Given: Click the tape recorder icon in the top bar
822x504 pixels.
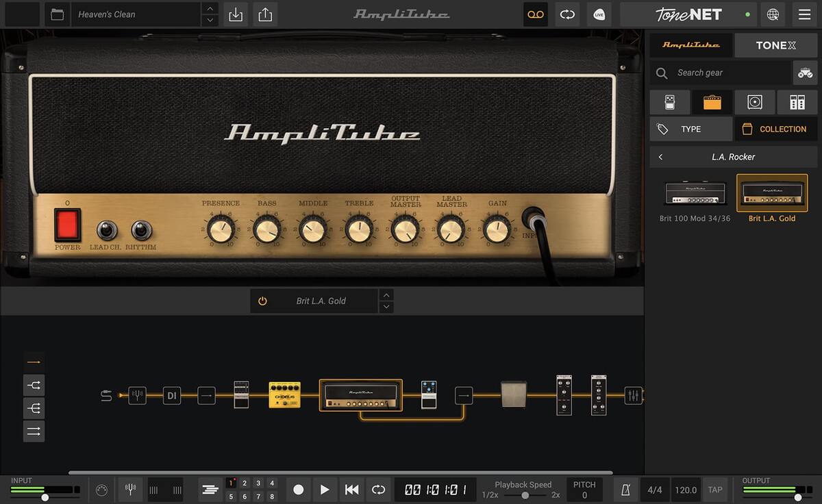Looking at the screenshot, I should (x=535, y=14).
